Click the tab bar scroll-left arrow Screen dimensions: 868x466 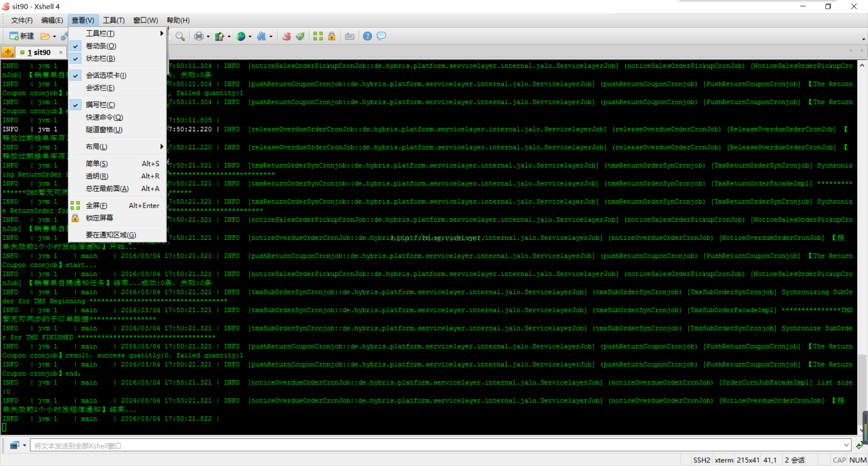tap(851, 51)
